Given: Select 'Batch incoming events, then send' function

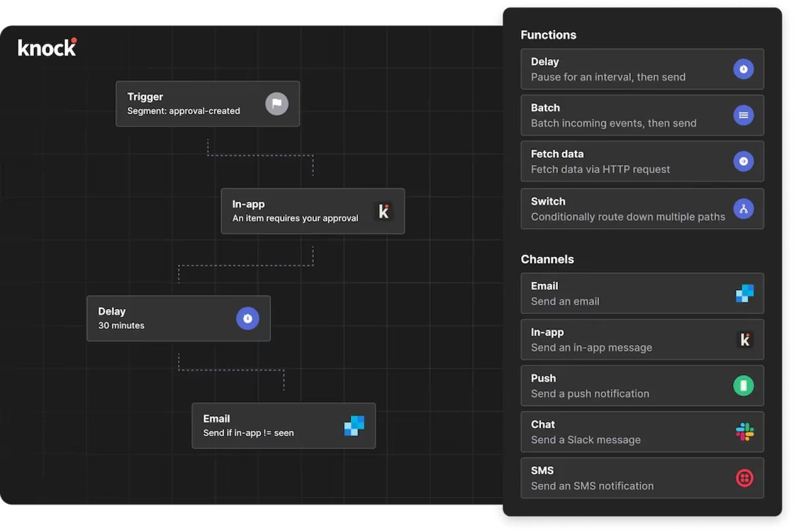Looking at the screenshot, I should [613, 123].
